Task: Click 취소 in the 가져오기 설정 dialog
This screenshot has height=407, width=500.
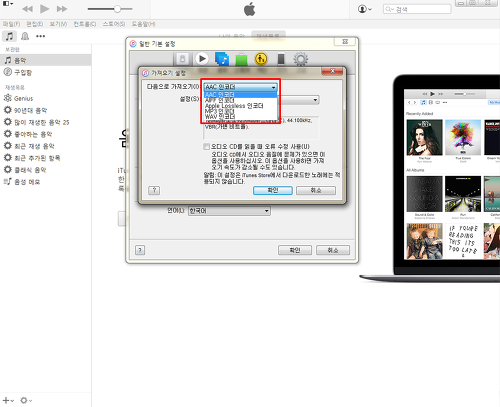Action: (316, 190)
